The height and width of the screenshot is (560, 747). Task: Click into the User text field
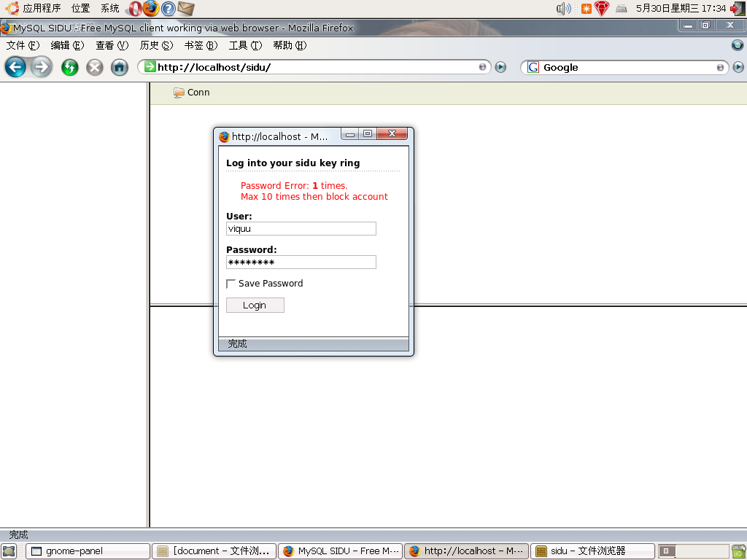(301, 229)
